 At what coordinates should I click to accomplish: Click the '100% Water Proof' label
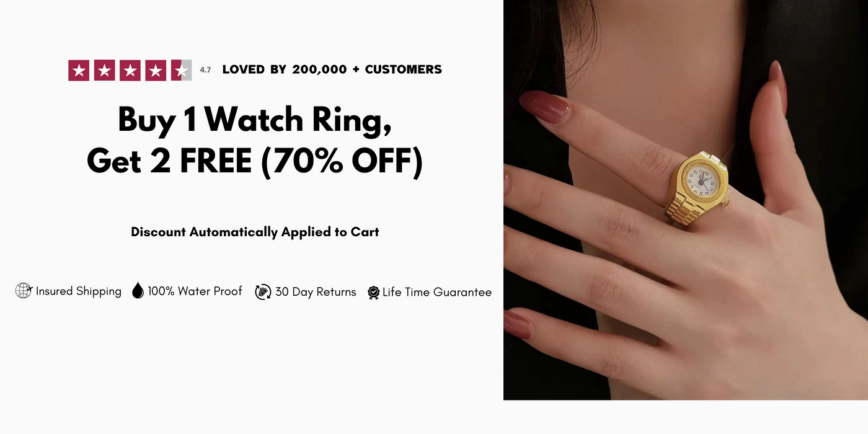click(195, 291)
